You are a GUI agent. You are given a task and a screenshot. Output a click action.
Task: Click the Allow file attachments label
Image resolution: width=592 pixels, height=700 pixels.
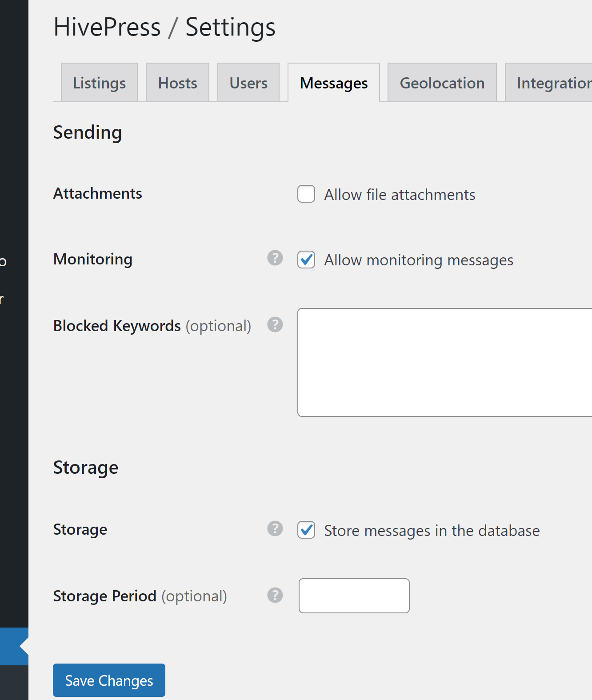click(400, 195)
